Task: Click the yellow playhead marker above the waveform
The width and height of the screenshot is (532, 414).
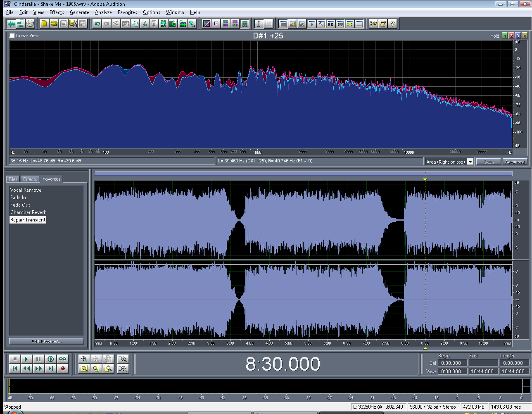Action: pyautogui.click(x=425, y=179)
